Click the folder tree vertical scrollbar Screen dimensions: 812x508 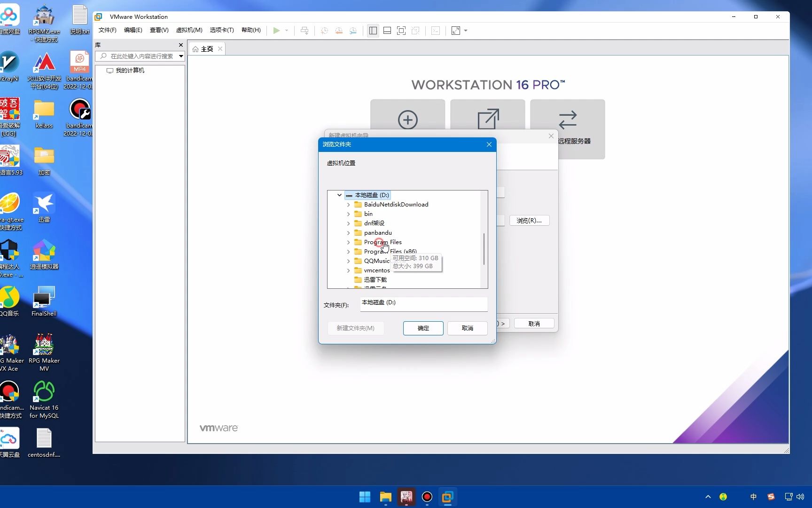[484, 249]
